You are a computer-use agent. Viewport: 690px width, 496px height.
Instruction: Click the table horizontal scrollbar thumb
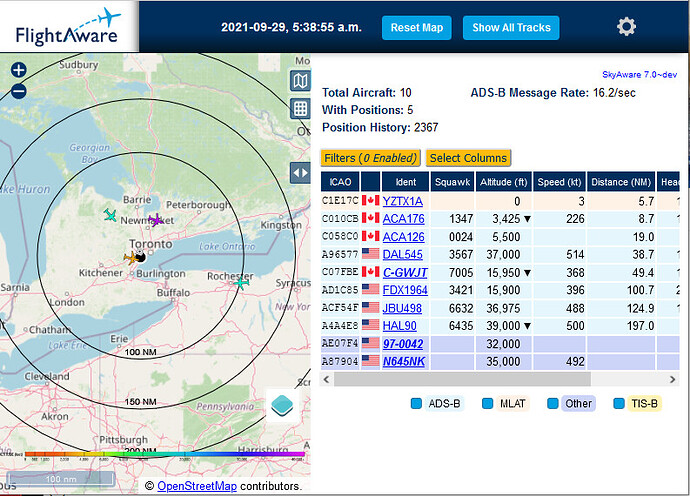(462, 379)
